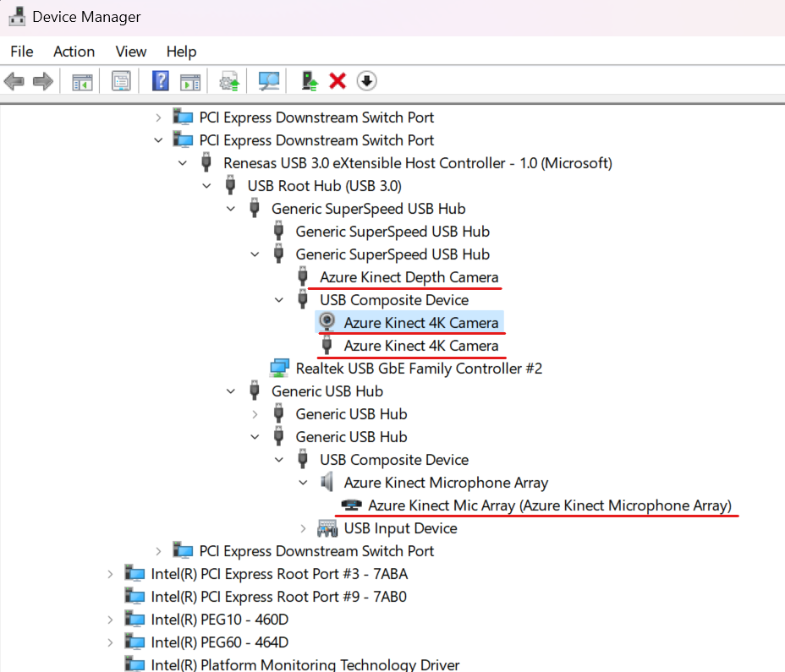Expand Intel(R) PEG60 - 464D

(110, 642)
